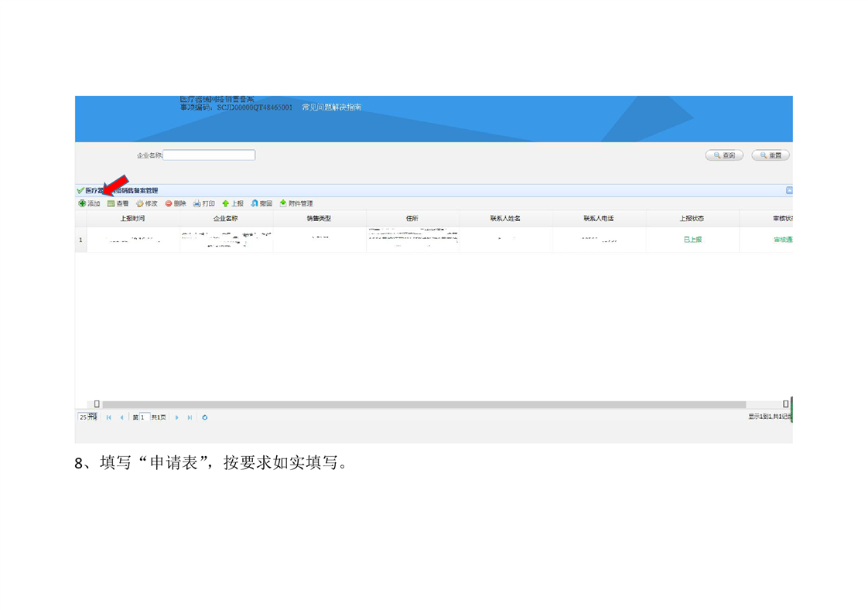Go to the first page of results
This screenshot has width=868, height=613.
108,417
